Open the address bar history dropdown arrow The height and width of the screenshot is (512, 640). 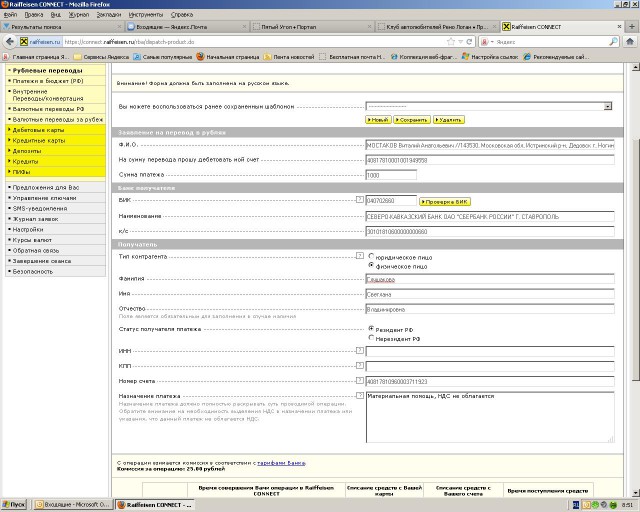click(x=460, y=42)
